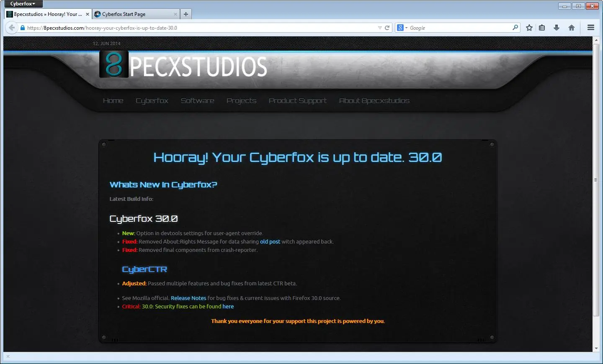Click the 'Thank you everyone for your support' text
Viewport: 603px width, 364px height.
point(298,321)
